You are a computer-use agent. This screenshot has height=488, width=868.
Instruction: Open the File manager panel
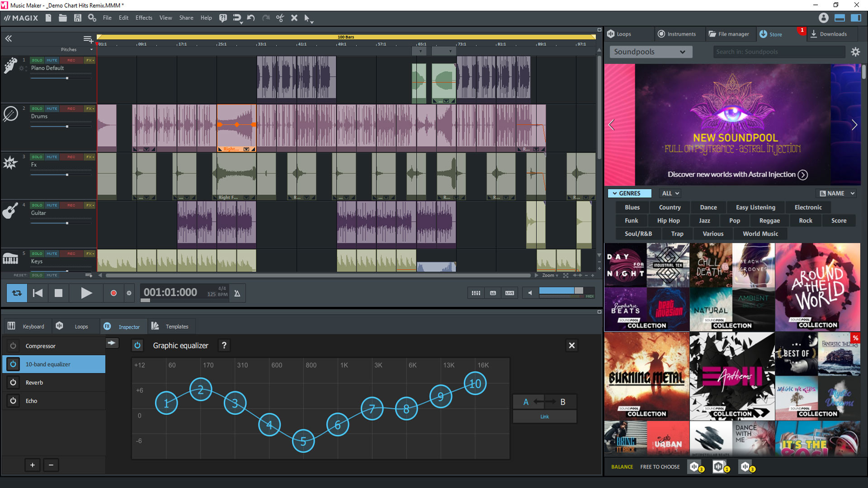pos(730,34)
